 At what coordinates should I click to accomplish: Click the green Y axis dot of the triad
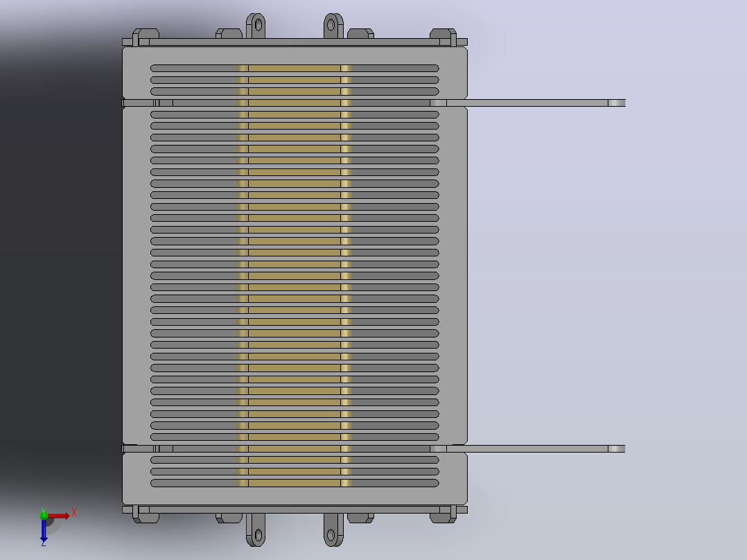click(x=44, y=515)
